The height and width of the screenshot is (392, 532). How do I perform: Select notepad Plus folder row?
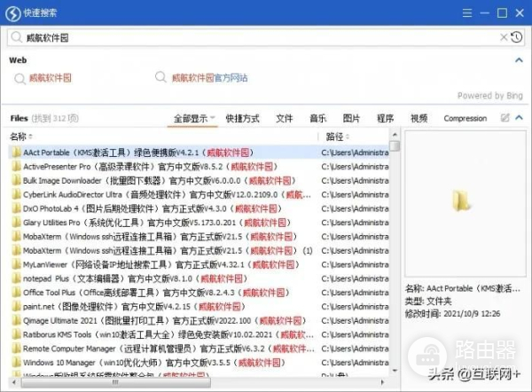pos(199,278)
